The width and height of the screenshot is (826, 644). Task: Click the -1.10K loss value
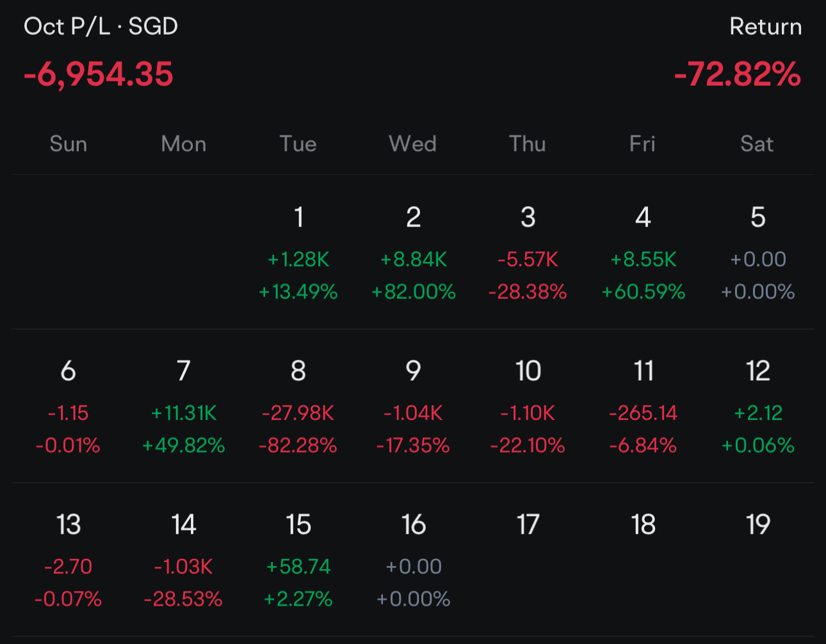[528, 413]
